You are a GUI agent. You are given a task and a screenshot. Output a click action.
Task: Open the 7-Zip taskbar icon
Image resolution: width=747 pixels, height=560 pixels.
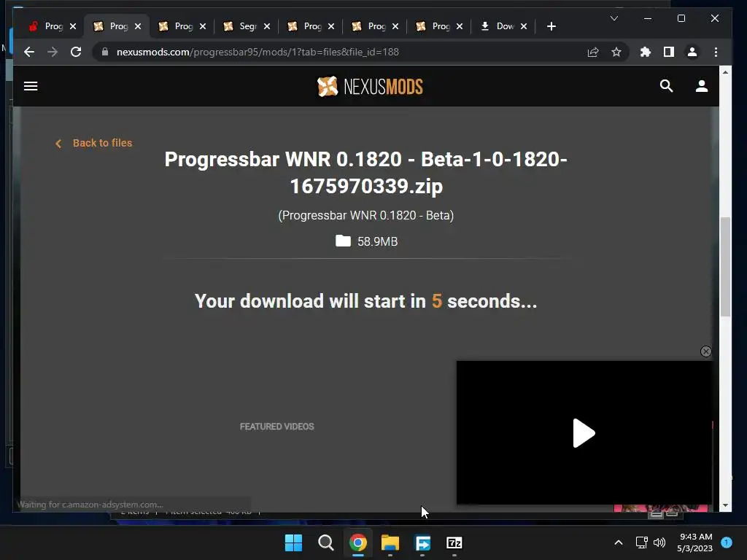pyautogui.click(x=454, y=542)
